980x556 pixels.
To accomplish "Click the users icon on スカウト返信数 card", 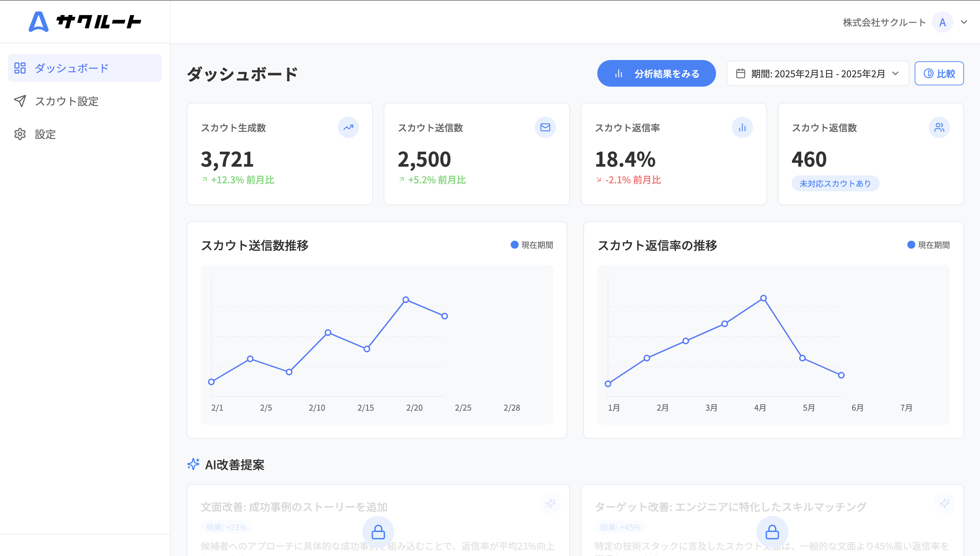I will [x=939, y=127].
